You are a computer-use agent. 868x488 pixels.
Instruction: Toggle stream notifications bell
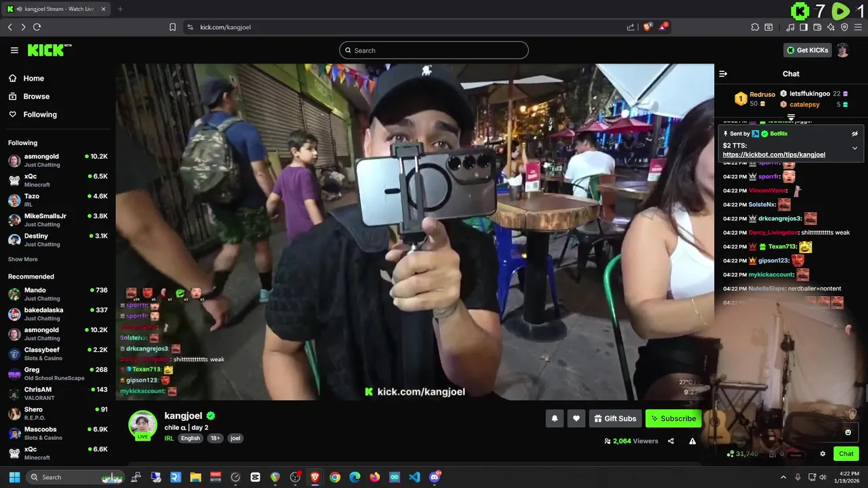pos(554,418)
